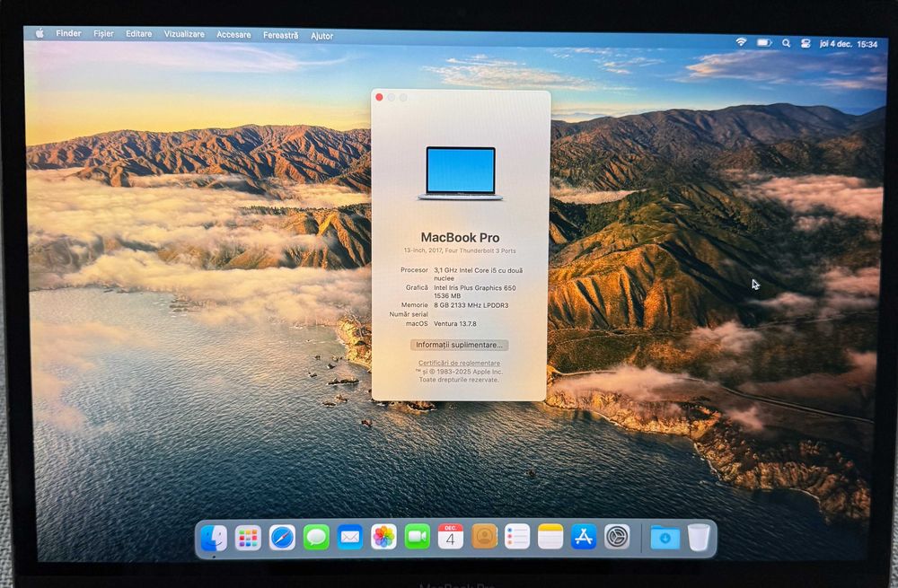This screenshot has width=898, height=588.
Task: Open Calendar from the Dock
Action: [x=451, y=537]
